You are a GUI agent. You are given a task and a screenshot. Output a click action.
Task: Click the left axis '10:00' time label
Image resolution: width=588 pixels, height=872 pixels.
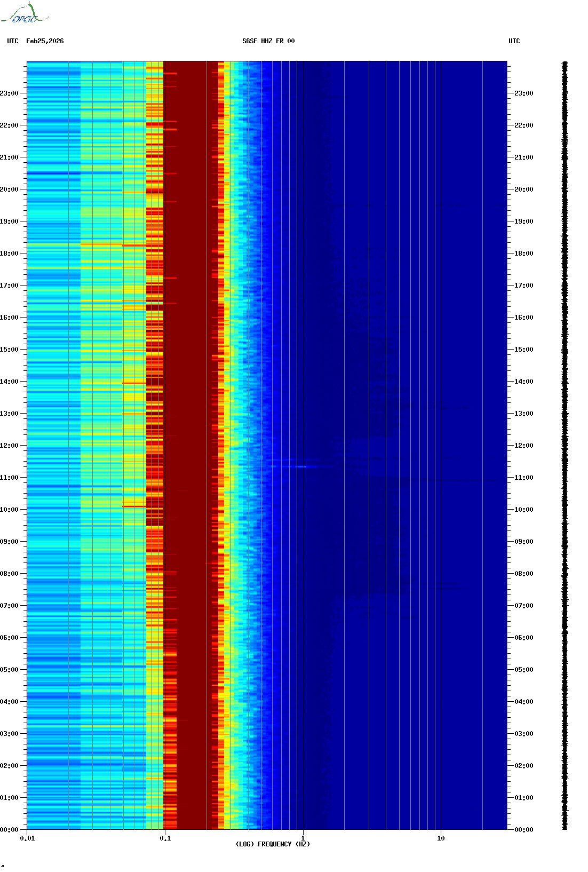9,510
